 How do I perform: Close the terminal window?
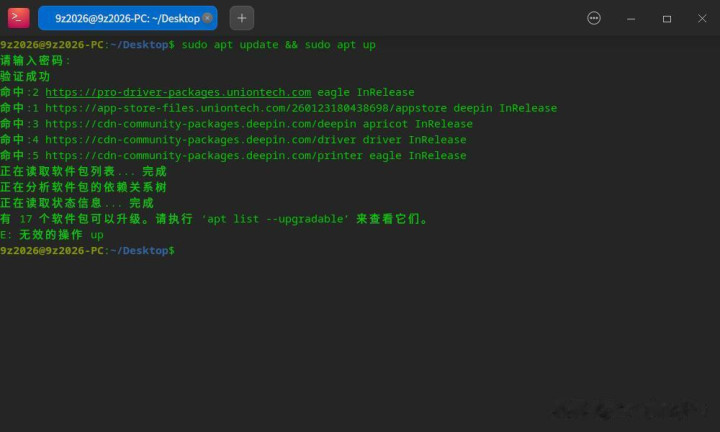pos(702,18)
